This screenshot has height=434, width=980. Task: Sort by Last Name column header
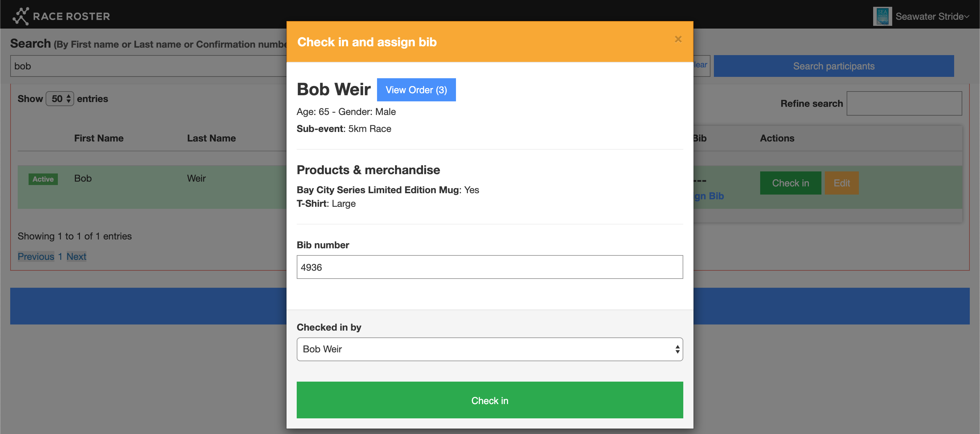(211, 138)
